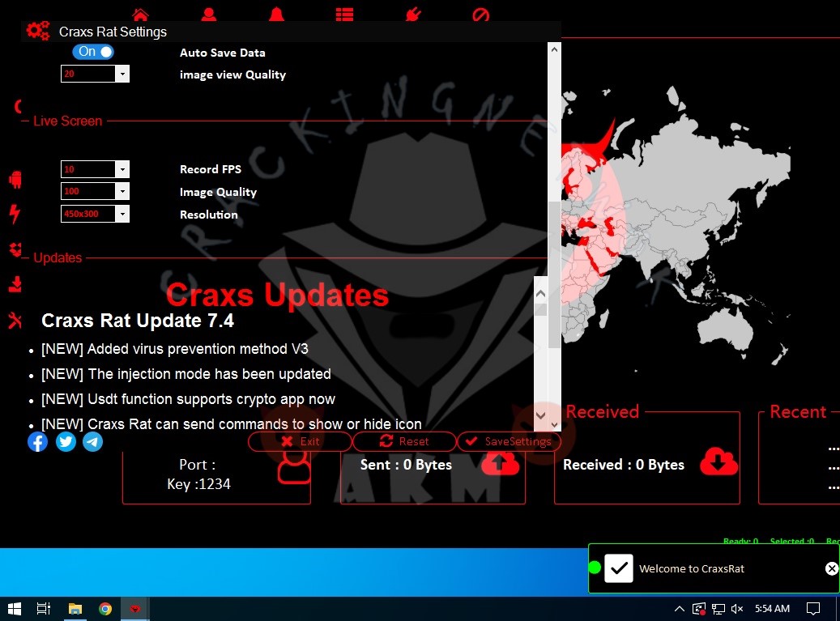
Task: Click the home icon in top navigation
Action: (140, 14)
